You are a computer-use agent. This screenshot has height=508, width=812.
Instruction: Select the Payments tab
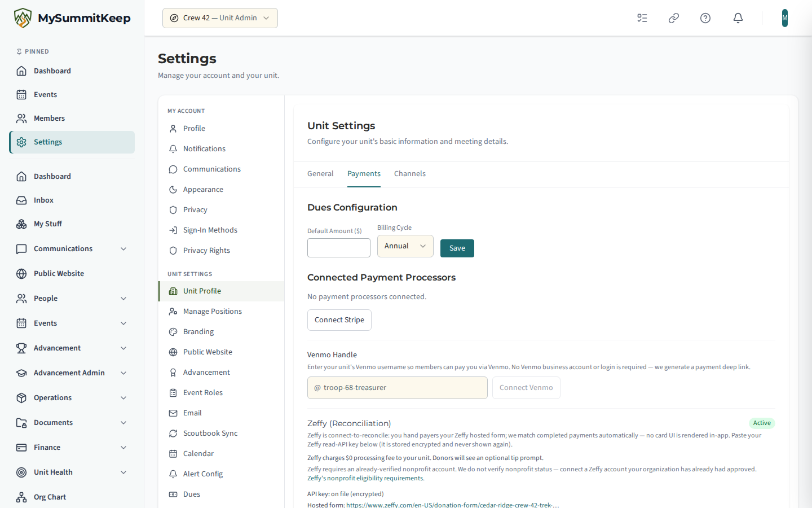[364, 174]
